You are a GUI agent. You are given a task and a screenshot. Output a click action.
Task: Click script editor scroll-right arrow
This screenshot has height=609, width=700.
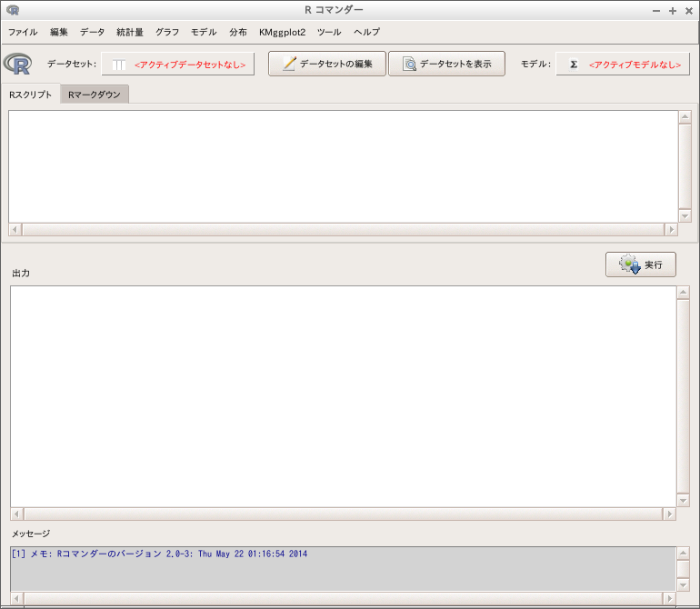pyautogui.click(x=671, y=229)
